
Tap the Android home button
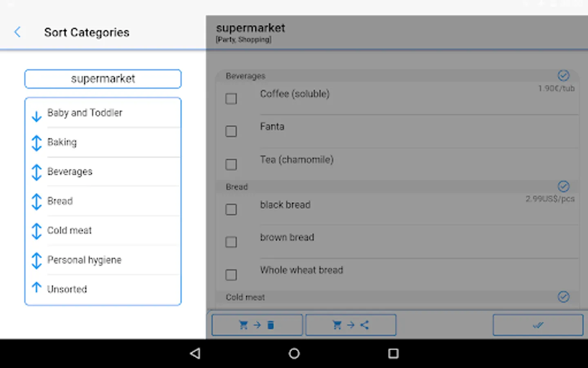(x=294, y=353)
